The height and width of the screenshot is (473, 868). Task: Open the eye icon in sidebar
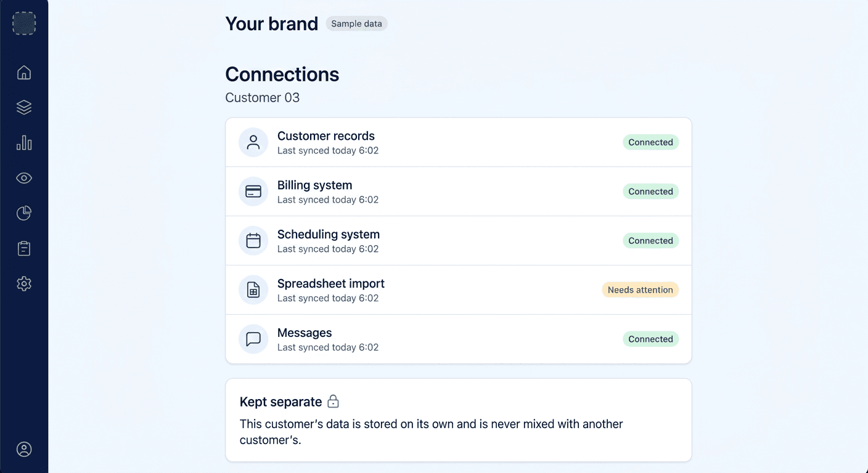24,178
